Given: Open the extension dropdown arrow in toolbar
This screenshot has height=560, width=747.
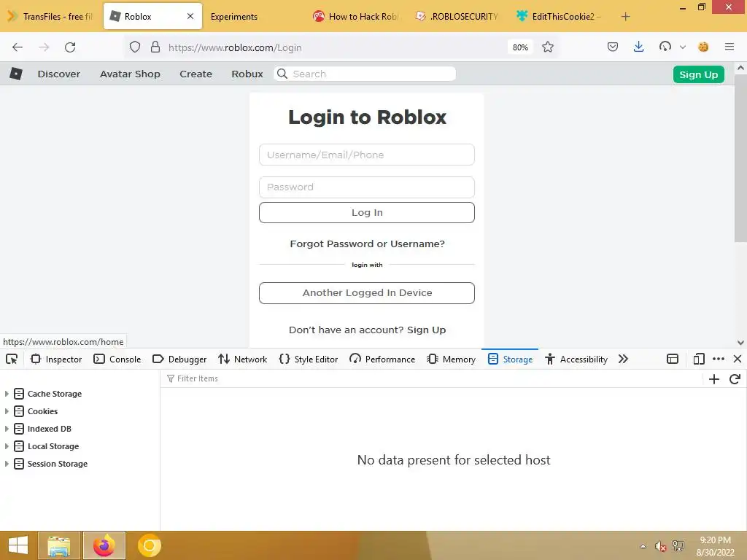Looking at the screenshot, I should [x=683, y=47].
